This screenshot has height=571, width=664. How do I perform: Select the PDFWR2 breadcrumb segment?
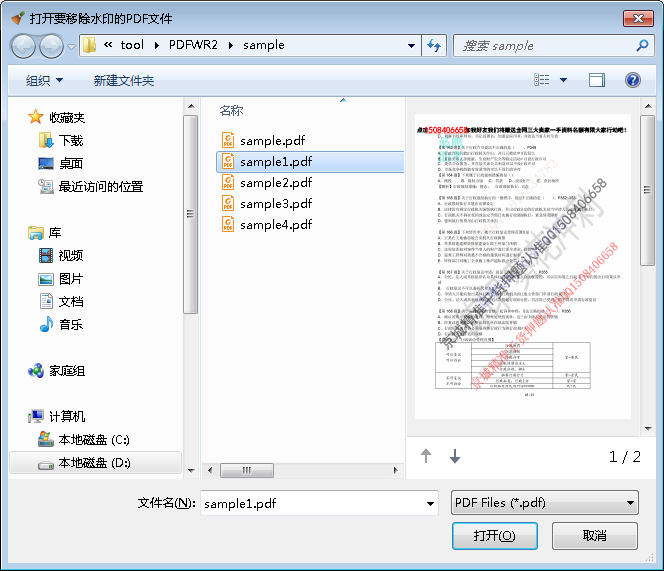(193, 45)
